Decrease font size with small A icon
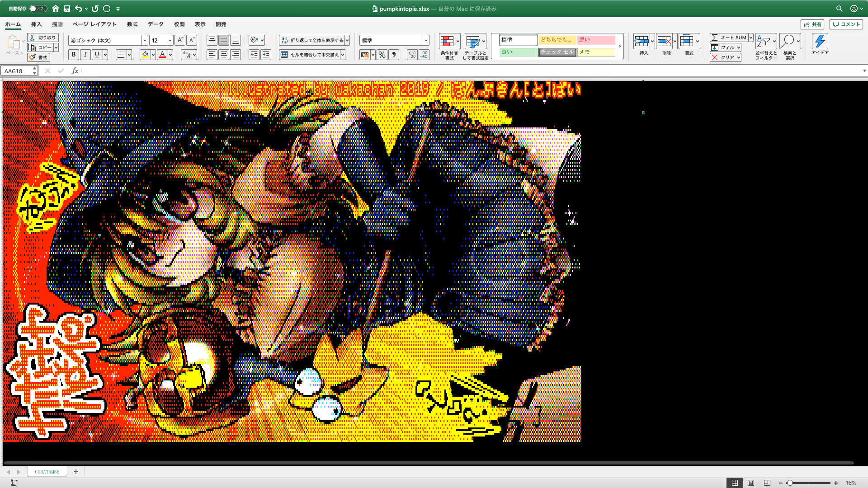 tap(192, 40)
